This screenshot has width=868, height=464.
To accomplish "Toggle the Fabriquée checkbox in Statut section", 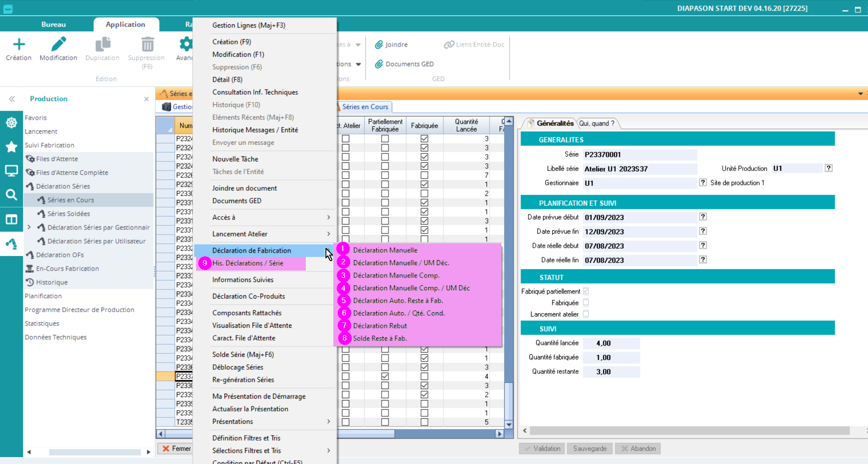I will coord(586,303).
